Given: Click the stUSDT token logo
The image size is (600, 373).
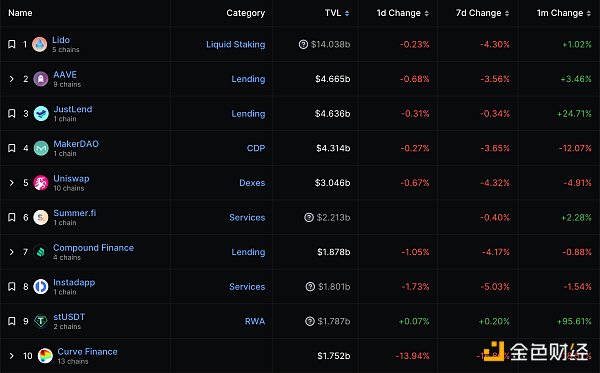Looking at the screenshot, I should [x=41, y=321].
